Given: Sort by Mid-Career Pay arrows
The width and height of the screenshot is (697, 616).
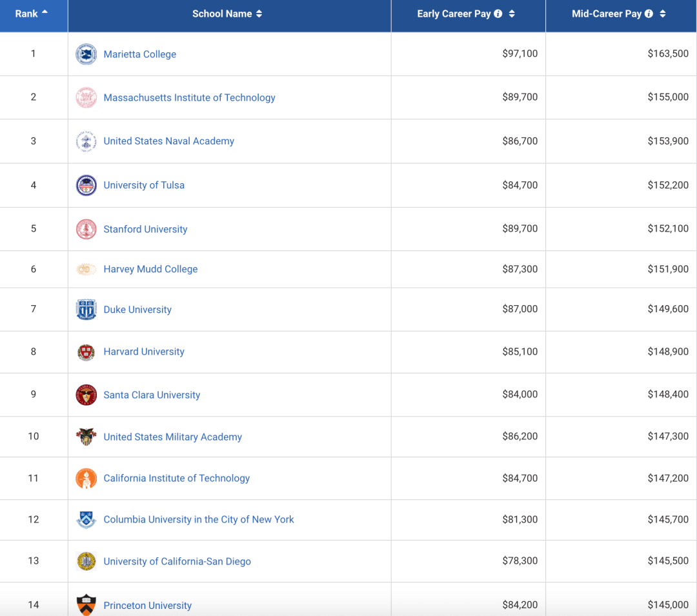Looking at the screenshot, I should 663,14.
